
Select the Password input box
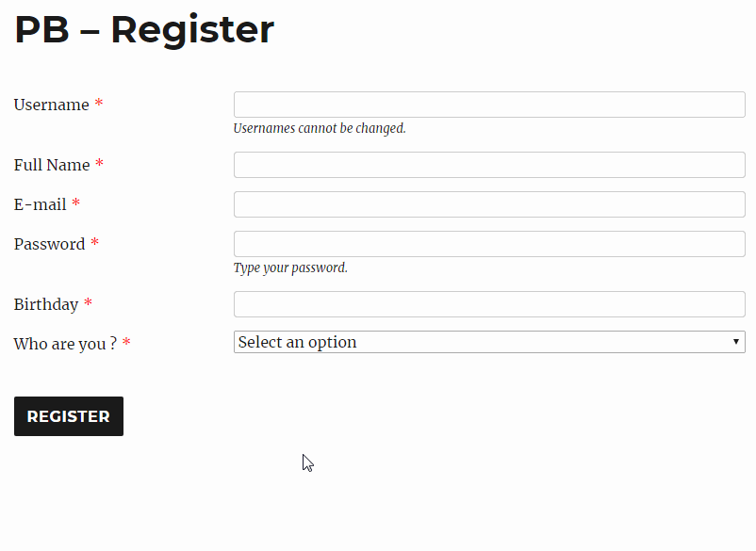[489, 244]
